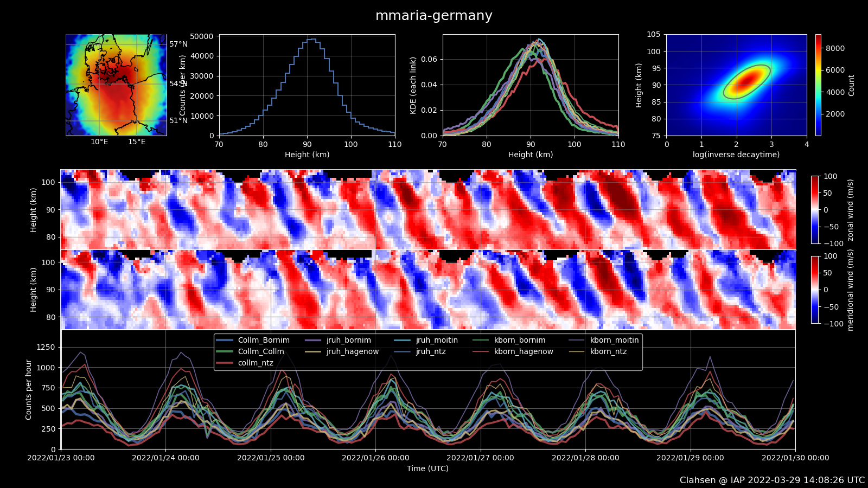Image resolution: width=868 pixels, height=488 pixels.
Task: Click the log(inverse decaytime) axis label
Action: [736, 155]
